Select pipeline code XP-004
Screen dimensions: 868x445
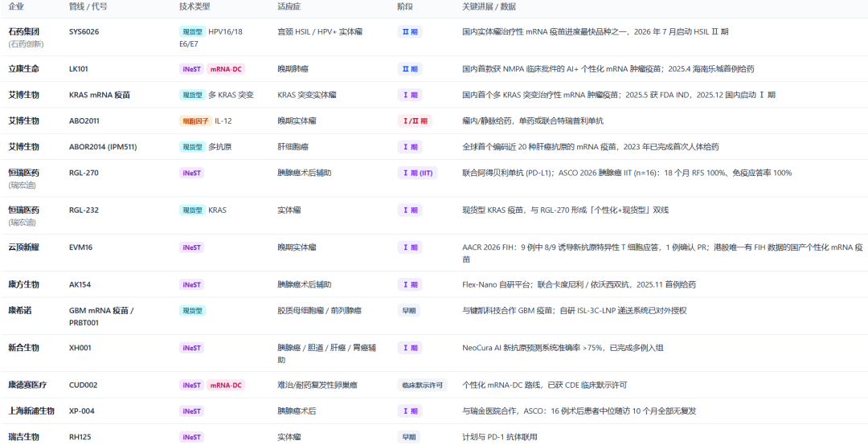(81, 410)
